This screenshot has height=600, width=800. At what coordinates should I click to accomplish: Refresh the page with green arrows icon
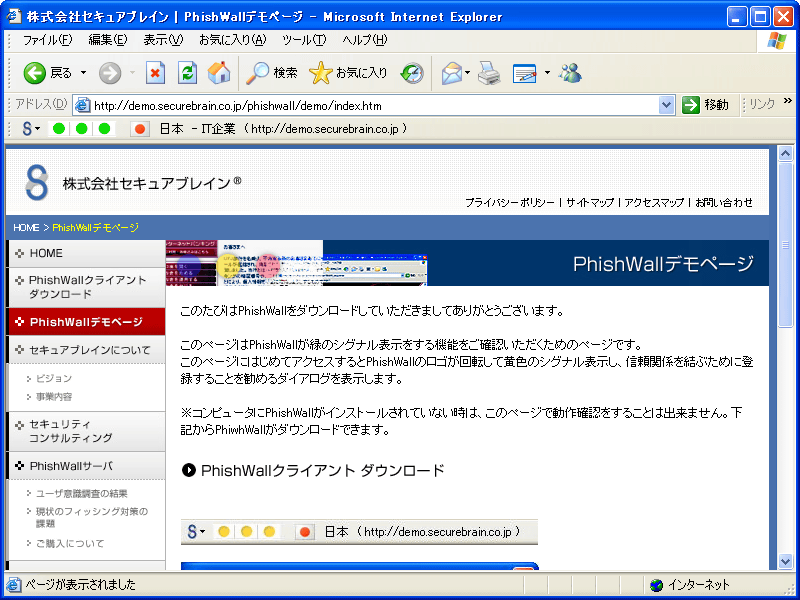pos(187,73)
